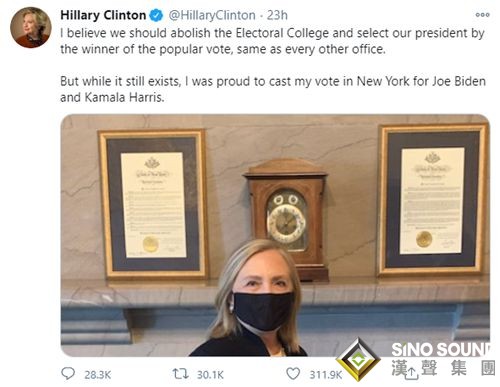Like the tweet with the heart icon
Image resolution: width=500 pixels, height=387 pixels.
click(x=293, y=374)
